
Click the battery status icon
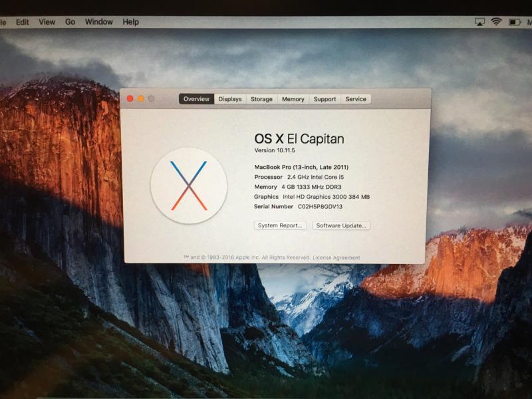(514, 23)
